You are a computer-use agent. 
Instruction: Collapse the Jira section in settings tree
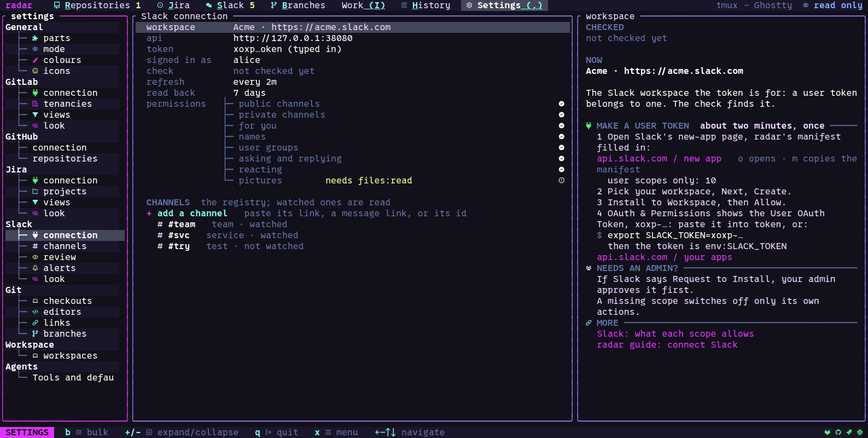coord(16,170)
